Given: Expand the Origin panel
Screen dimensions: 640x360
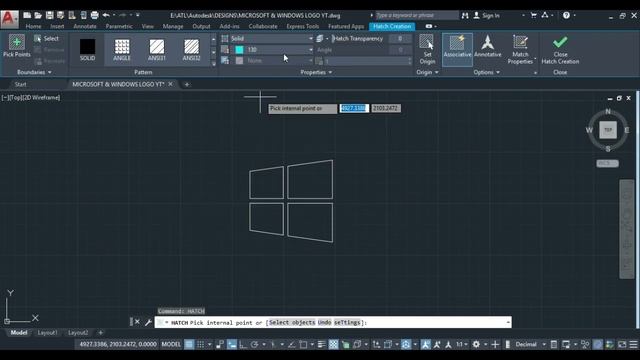Looking at the screenshot, I should [x=427, y=72].
